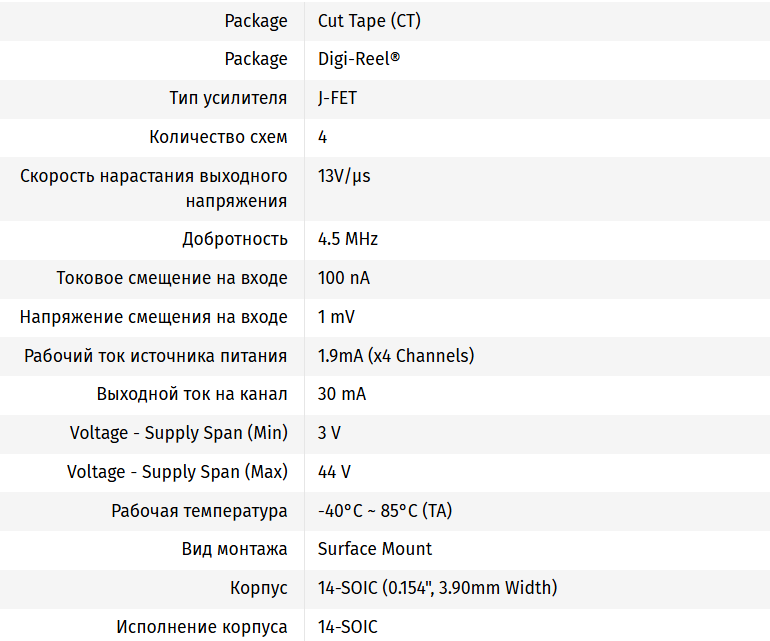Viewport: 770px width, 641px height.
Task: Click the Cut Tape (CT) package value
Action: pyautogui.click(x=361, y=20)
